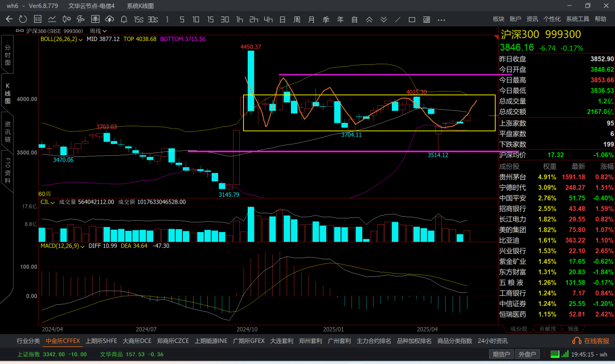The height and width of the screenshot is (364, 615).
Task: Click the 期货户 button
Action: tap(501, 354)
